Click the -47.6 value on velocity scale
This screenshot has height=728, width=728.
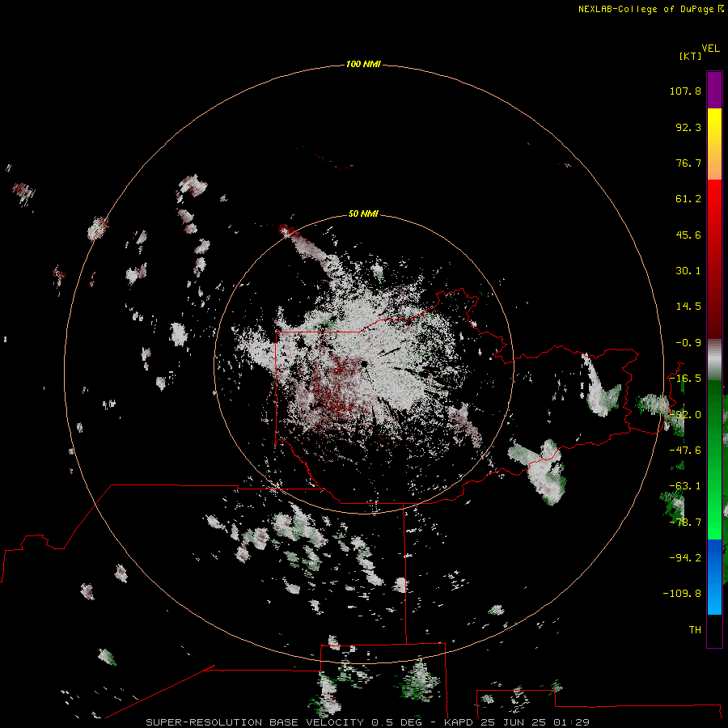tap(685, 451)
